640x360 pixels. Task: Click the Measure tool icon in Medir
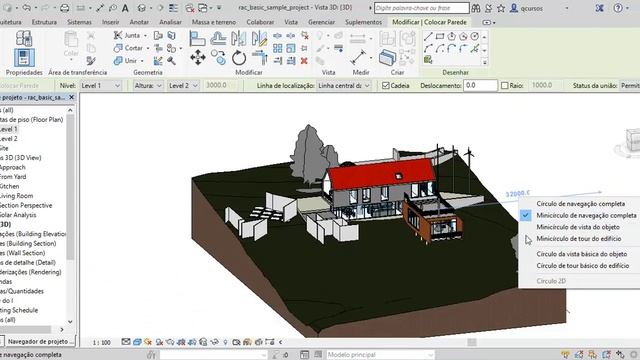[358, 57]
